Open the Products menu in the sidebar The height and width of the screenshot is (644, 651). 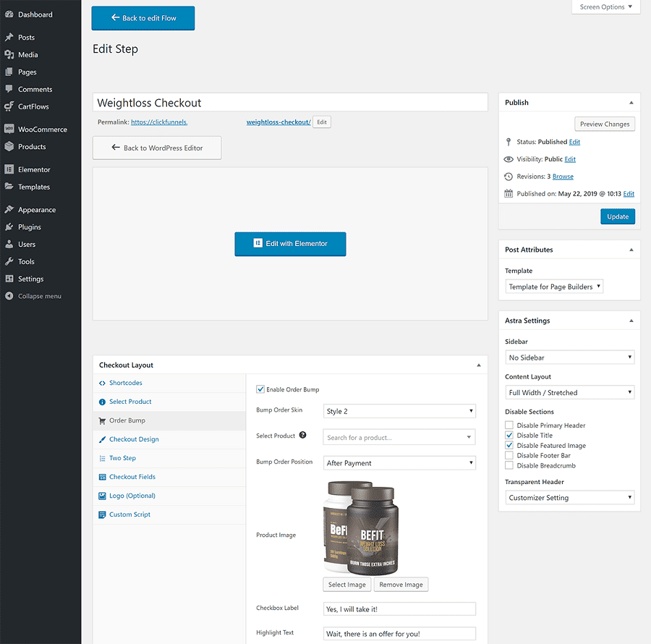click(31, 147)
